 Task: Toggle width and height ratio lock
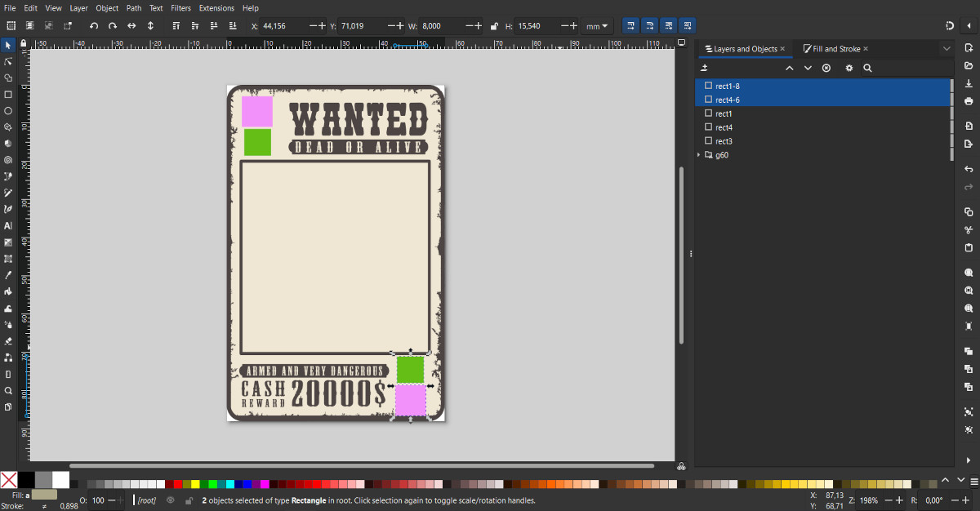[495, 26]
